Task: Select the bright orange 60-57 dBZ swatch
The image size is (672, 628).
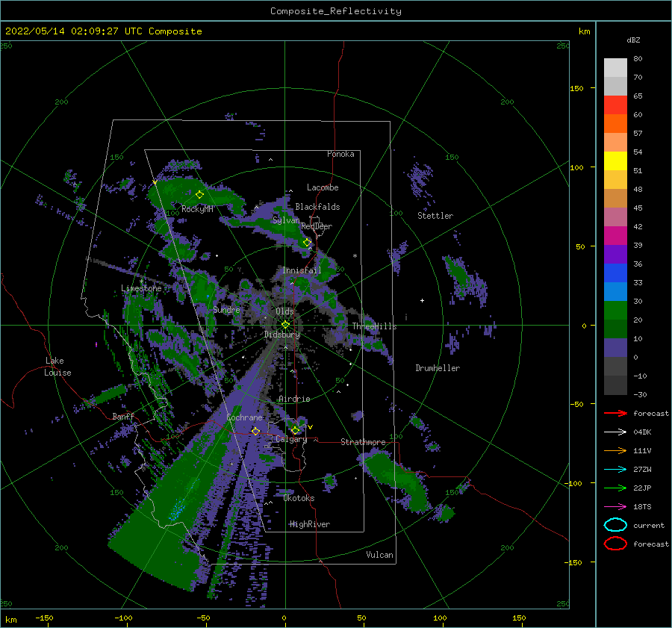Action: pyautogui.click(x=615, y=123)
